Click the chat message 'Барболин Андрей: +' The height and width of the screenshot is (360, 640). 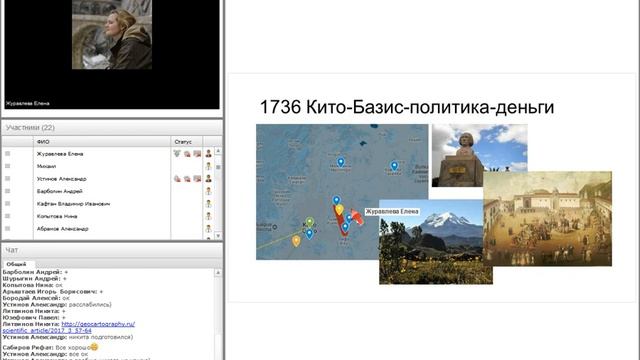point(35,272)
